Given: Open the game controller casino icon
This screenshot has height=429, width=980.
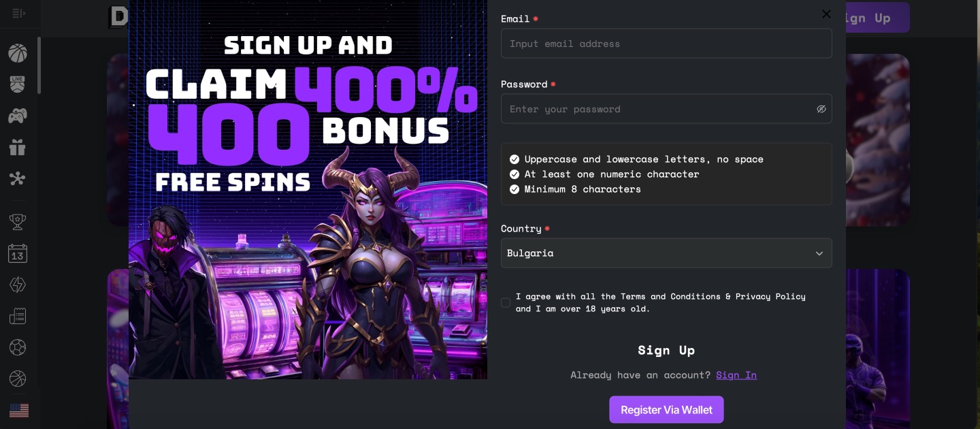Looking at the screenshot, I should tap(18, 116).
